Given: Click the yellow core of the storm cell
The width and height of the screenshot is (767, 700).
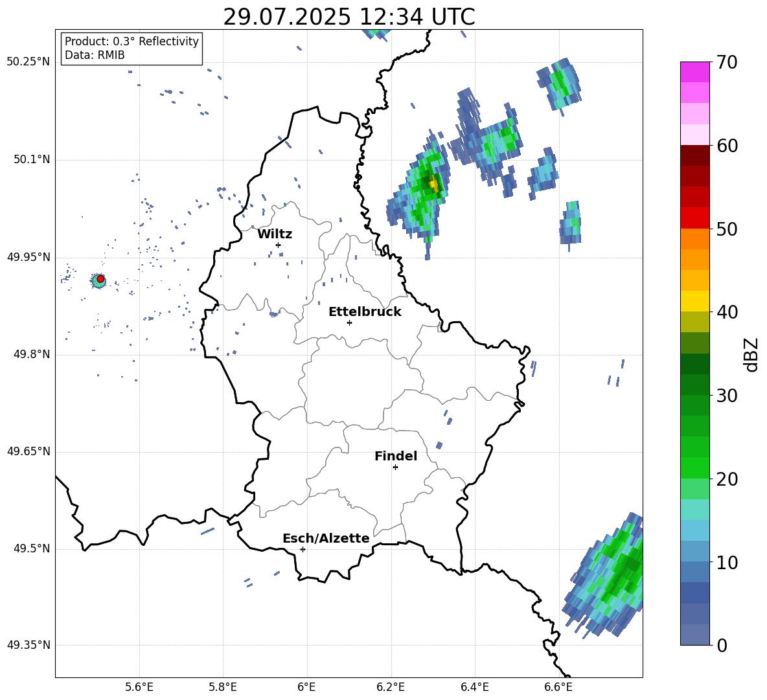Looking at the screenshot, I should coord(433,185).
